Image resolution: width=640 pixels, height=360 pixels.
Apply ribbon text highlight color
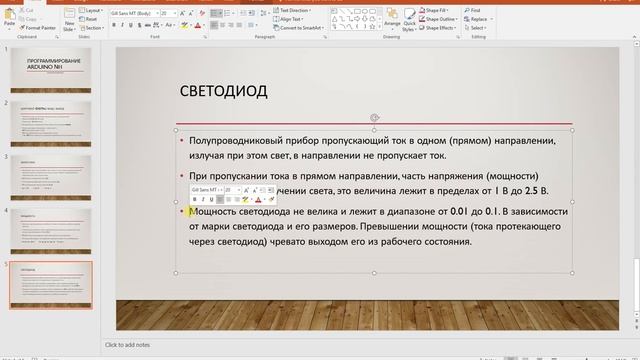pyautogui.click(x=184, y=25)
